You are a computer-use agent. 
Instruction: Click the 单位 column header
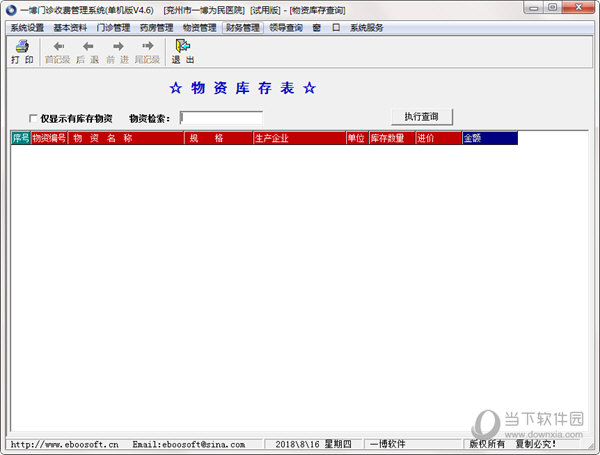pyautogui.click(x=357, y=138)
